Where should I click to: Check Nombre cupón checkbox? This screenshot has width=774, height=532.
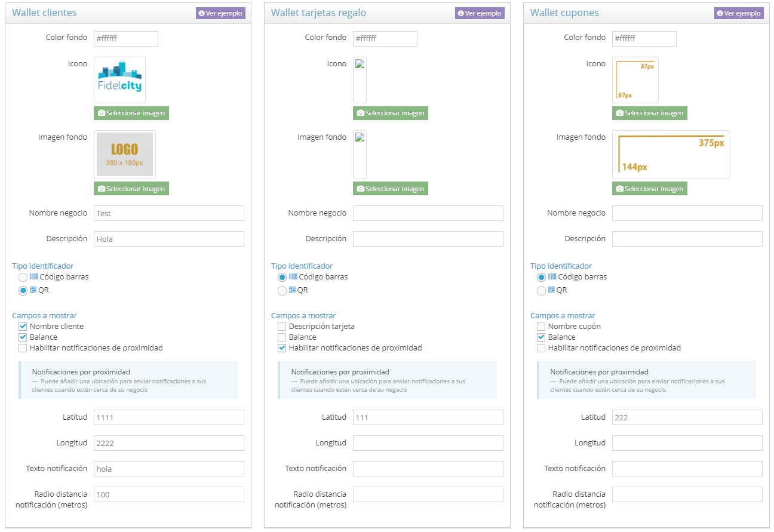542,327
